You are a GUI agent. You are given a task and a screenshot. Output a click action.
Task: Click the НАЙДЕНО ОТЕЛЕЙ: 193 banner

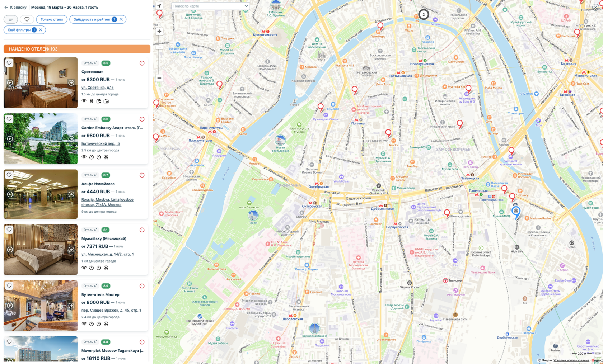coord(77,49)
